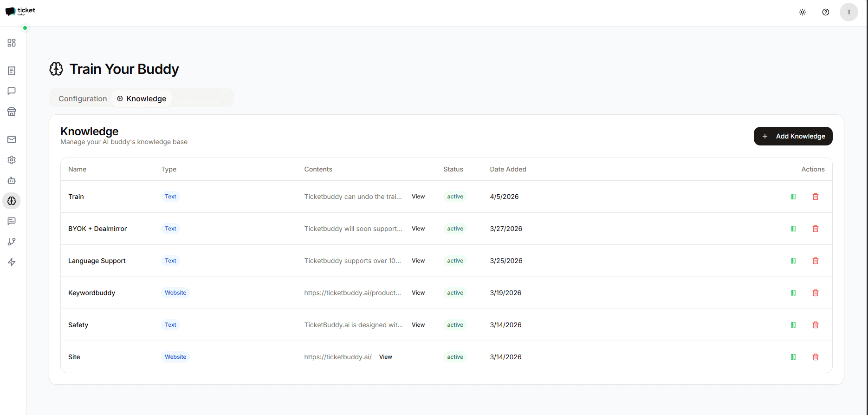This screenshot has height=415, width=868.
Task: Open the git branch icon in sidebar
Action: (x=12, y=242)
